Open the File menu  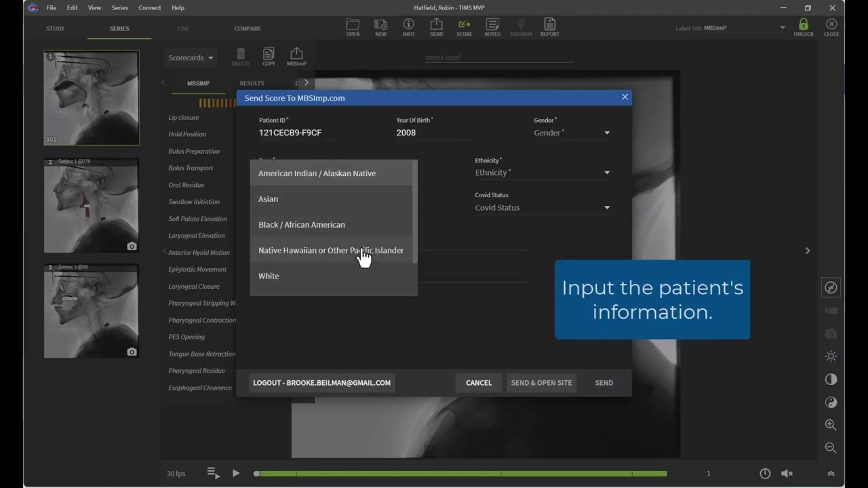52,7
